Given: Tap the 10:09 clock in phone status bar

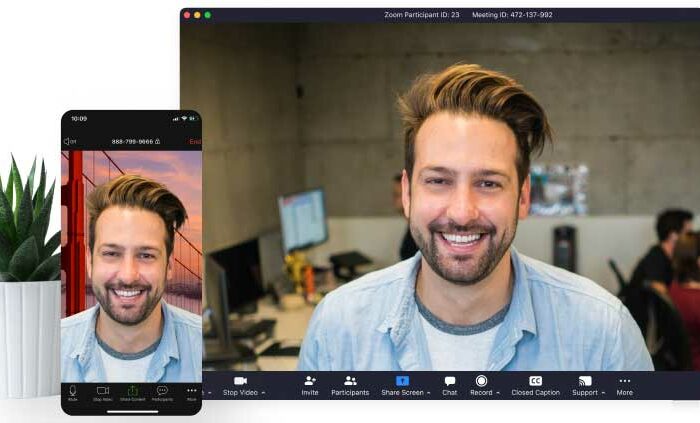Looking at the screenshot, I should 79,119.
